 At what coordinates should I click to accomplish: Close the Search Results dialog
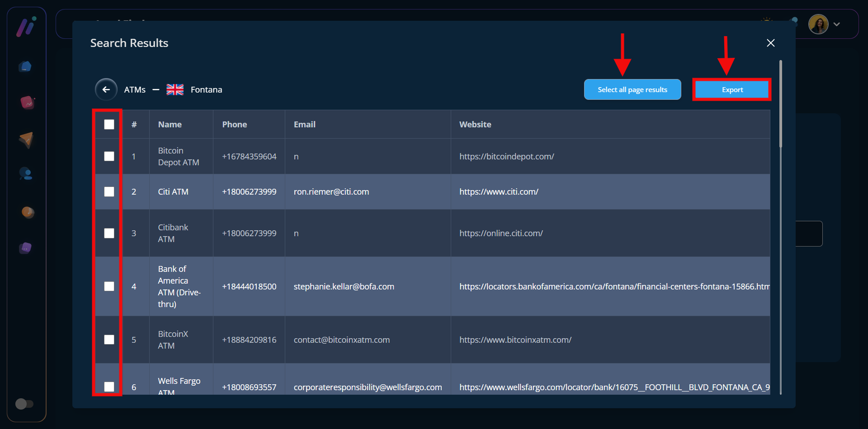click(x=771, y=43)
